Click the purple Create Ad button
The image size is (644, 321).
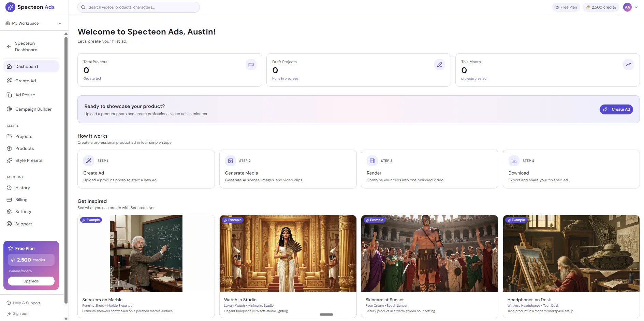[616, 110]
